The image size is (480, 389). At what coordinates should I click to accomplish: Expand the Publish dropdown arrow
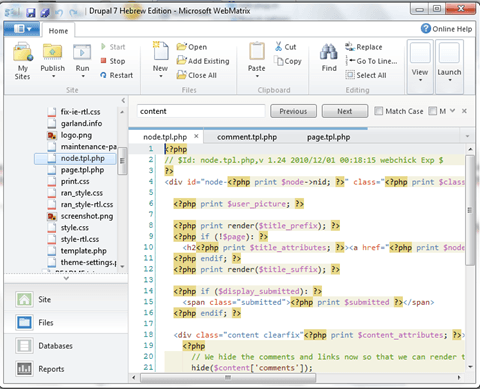point(53,76)
